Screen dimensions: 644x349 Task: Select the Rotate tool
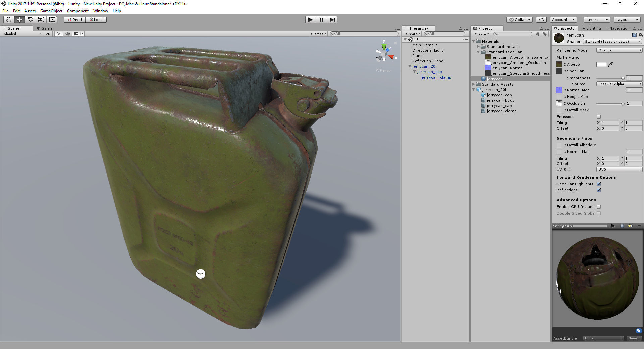pyautogui.click(x=30, y=20)
